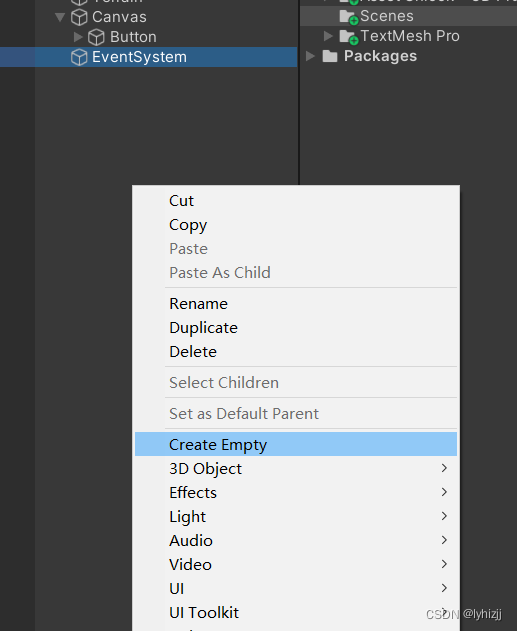Image resolution: width=517 pixels, height=631 pixels.
Task: Open the Light submenu
Action: [296, 516]
